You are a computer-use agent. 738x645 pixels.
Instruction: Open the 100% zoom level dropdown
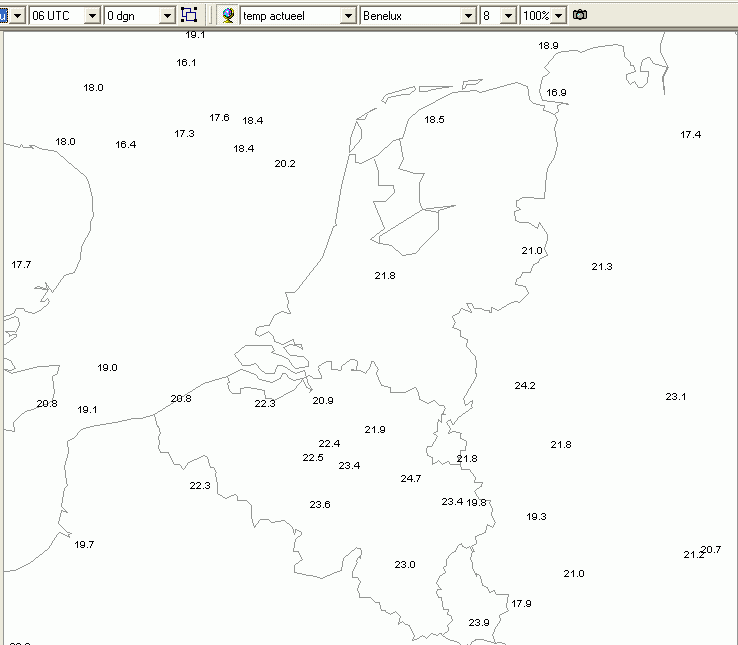pos(558,16)
